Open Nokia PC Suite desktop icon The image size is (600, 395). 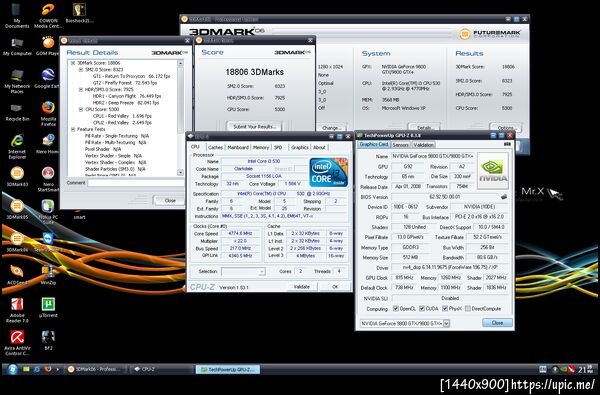click(48, 212)
